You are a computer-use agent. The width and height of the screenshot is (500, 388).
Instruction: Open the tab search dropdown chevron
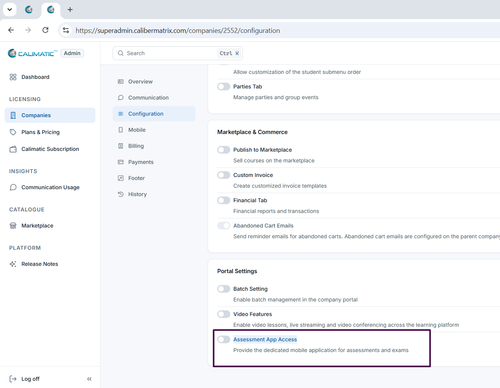tap(10, 10)
